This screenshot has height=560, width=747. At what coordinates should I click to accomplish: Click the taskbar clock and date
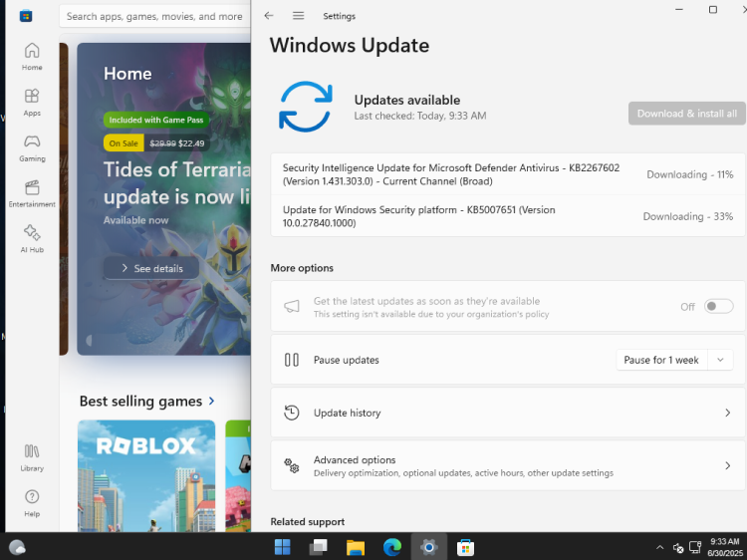click(x=725, y=547)
